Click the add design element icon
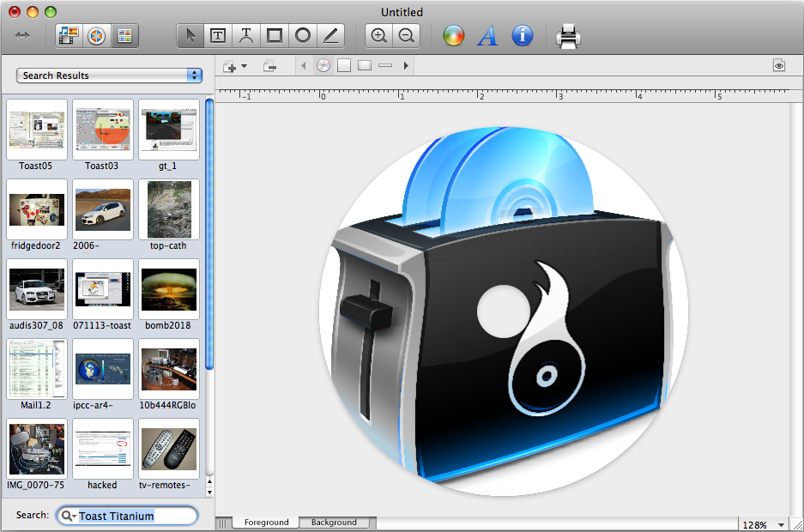 click(229, 66)
